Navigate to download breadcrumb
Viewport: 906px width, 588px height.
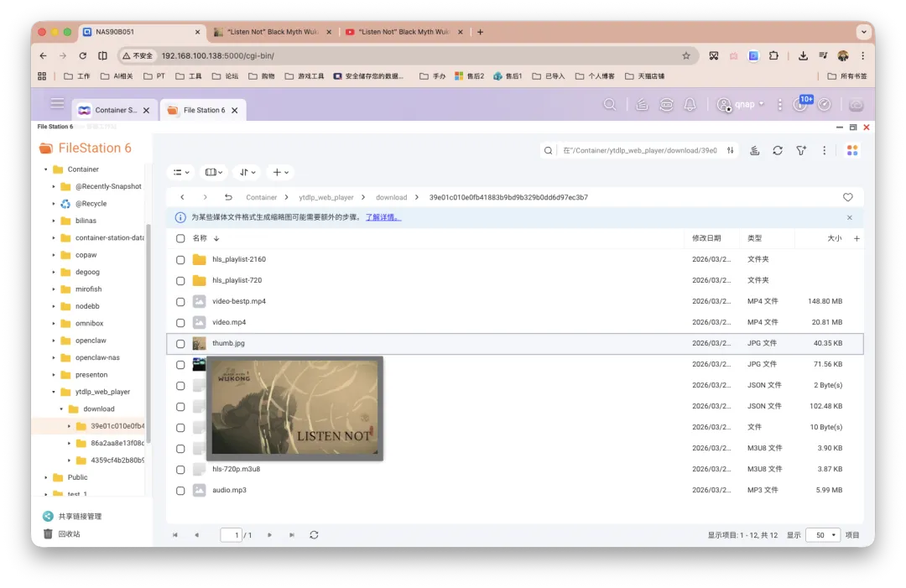[391, 198]
